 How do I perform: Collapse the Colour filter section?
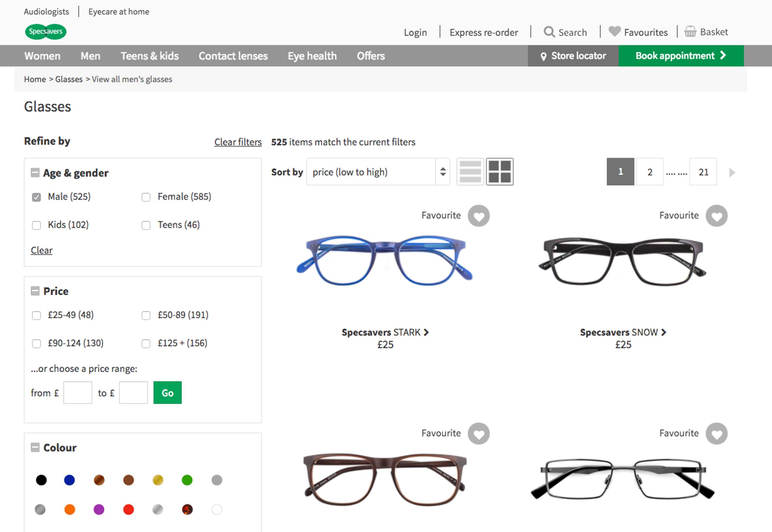pyautogui.click(x=35, y=447)
